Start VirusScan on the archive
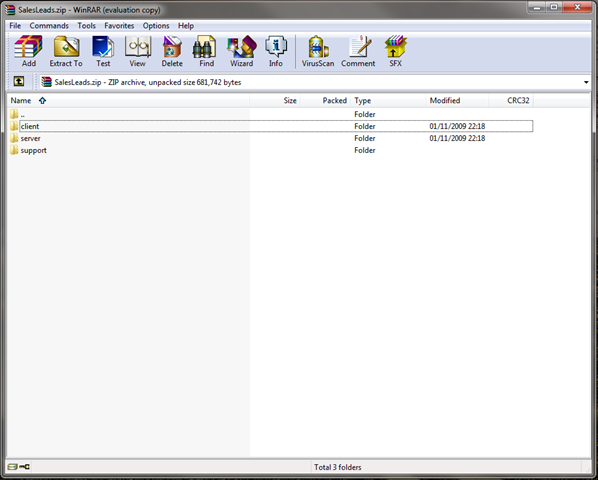The height and width of the screenshot is (480, 598). [318, 51]
